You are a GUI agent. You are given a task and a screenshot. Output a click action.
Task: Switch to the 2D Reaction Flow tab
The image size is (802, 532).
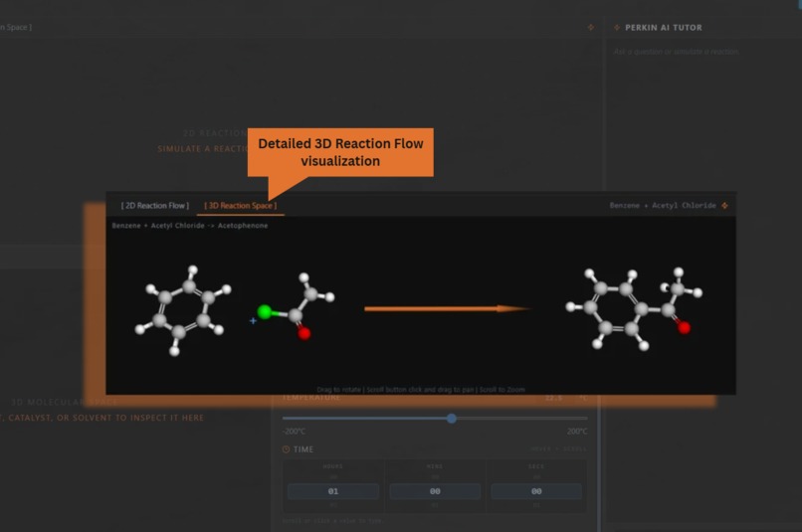[155, 206]
